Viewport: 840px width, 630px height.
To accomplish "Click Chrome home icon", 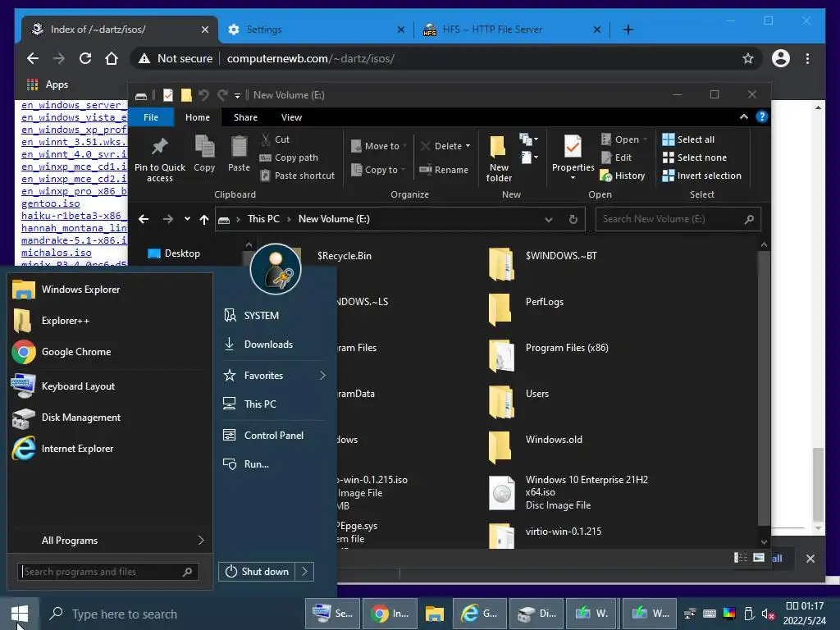I will [x=112, y=58].
